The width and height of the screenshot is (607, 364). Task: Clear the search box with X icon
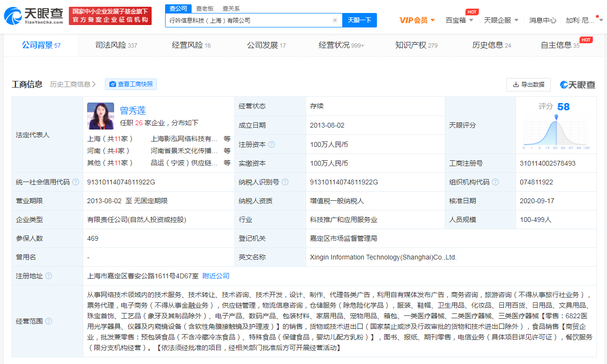coord(335,20)
